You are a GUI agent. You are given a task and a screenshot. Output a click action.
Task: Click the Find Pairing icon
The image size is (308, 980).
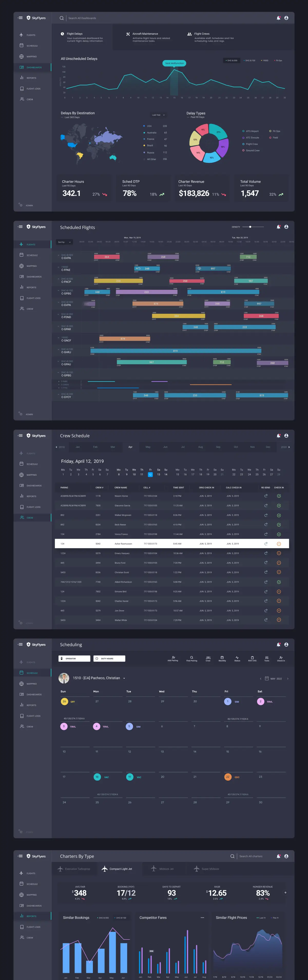click(x=191, y=657)
